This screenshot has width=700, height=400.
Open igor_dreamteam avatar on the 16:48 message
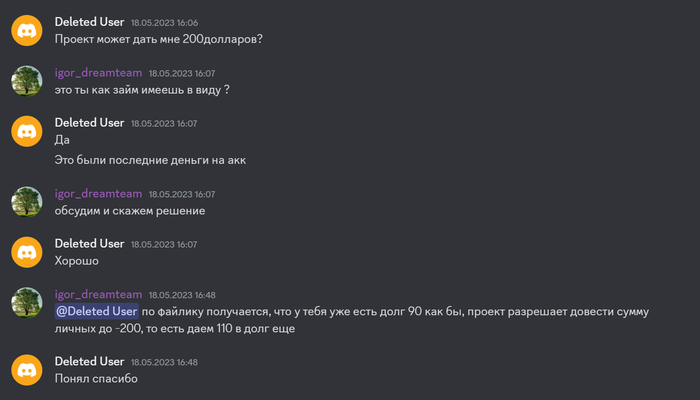pyautogui.click(x=27, y=303)
